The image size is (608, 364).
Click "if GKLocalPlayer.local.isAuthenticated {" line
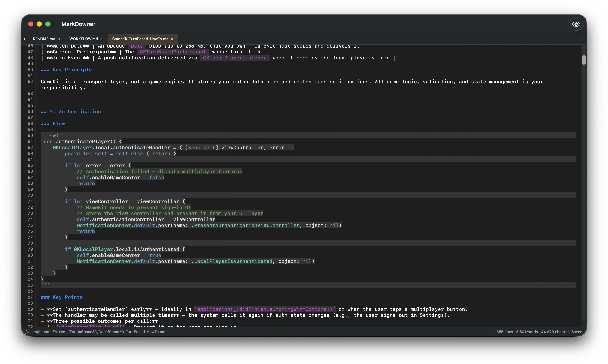click(x=125, y=249)
